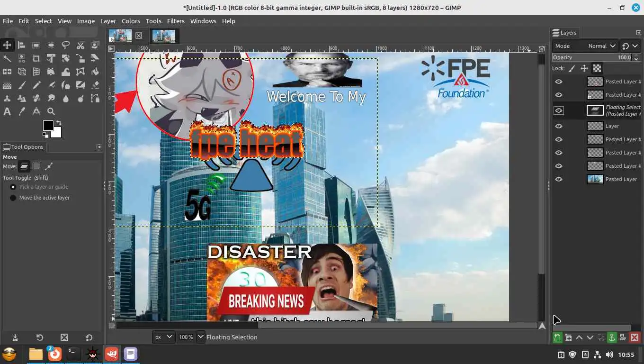
Task: Select the Text tool
Action: [7, 112]
